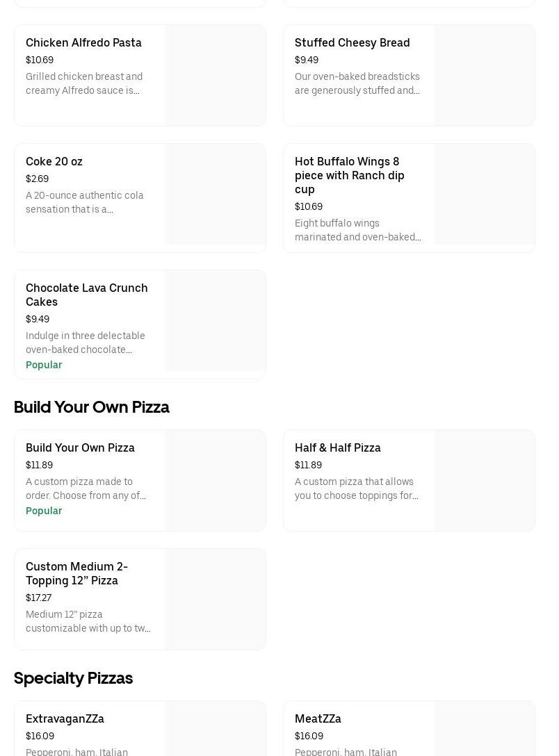
Task: Select the Stuffed Cheesy Bread title
Action: coord(352,43)
